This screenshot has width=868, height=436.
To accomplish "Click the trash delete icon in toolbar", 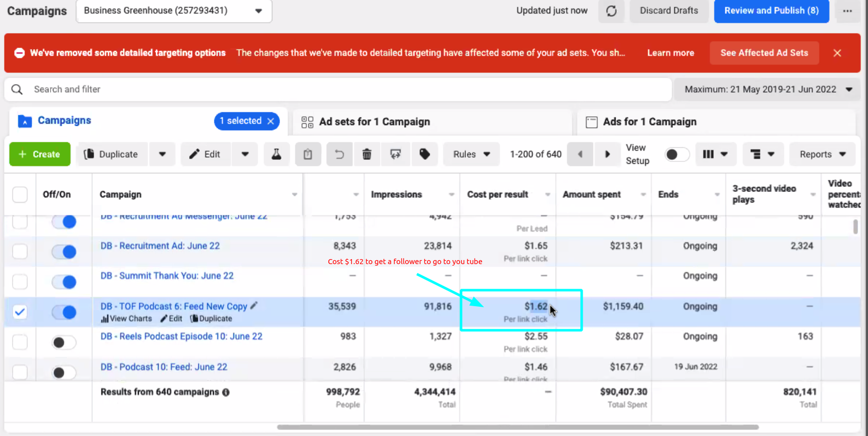I will click(x=367, y=154).
